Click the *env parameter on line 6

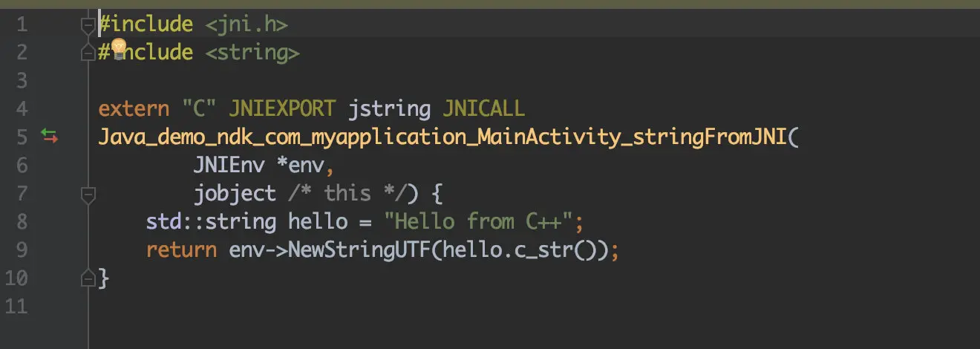pyautogui.click(x=300, y=166)
